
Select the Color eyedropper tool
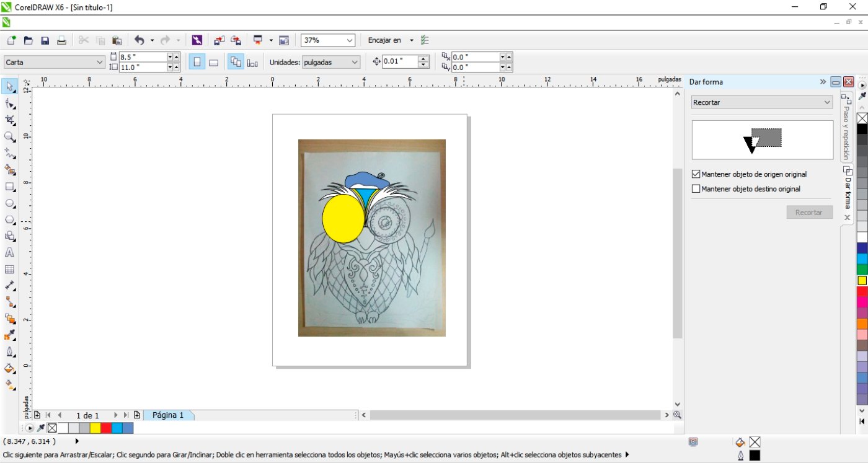[x=10, y=335]
